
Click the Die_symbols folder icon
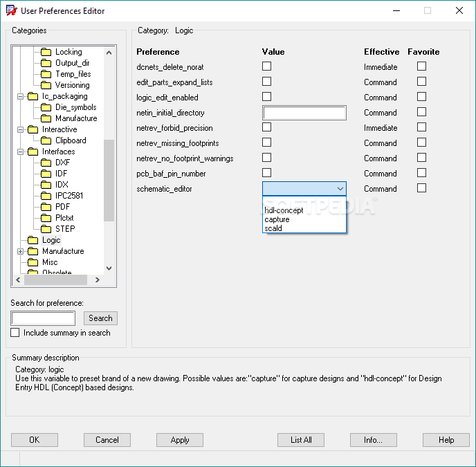46,107
